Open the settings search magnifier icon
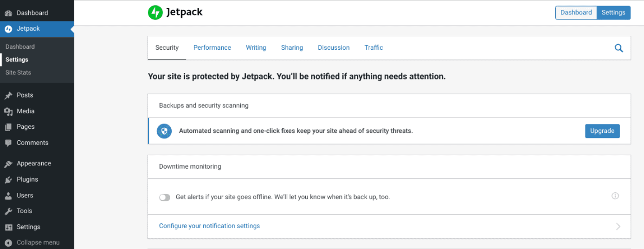 pyautogui.click(x=619, y=48)
